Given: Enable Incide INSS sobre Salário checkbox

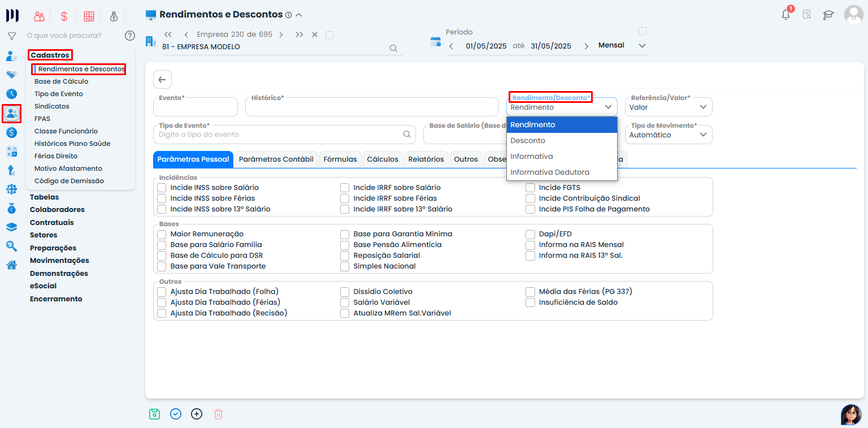Looking at the screenshot, I should coord(162,188).
